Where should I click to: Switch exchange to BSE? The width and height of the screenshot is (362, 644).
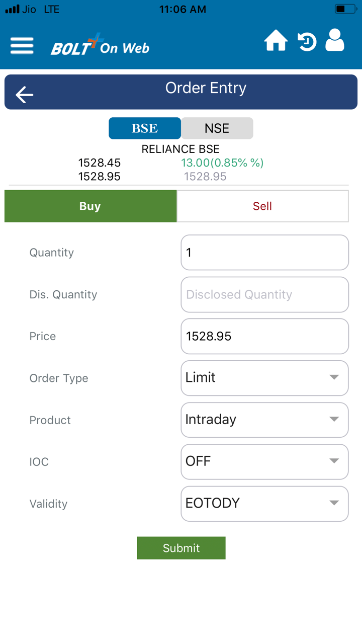pyautogui.click(x=145, y=128)
